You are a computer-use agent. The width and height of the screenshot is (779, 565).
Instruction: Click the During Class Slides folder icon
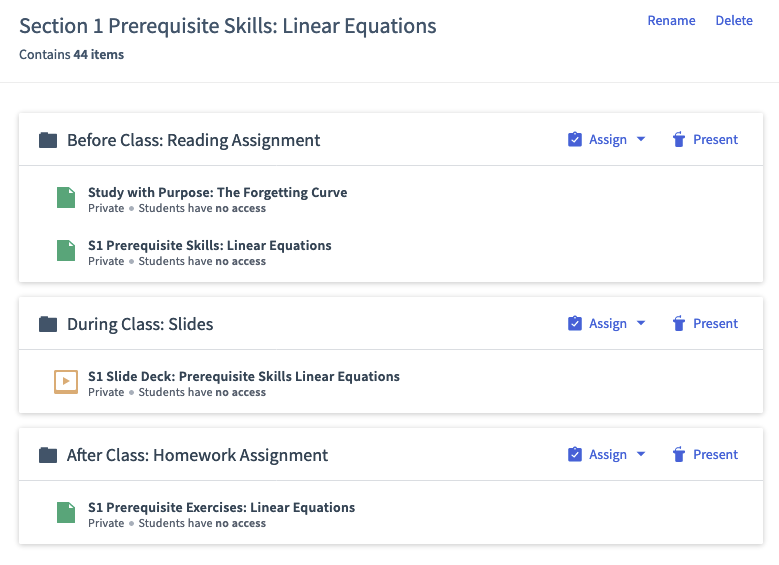pyautogui.click(x=48, y=324)
